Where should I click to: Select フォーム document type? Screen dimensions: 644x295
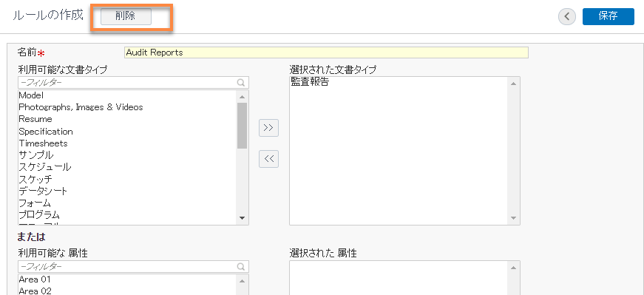coord(127,203)
